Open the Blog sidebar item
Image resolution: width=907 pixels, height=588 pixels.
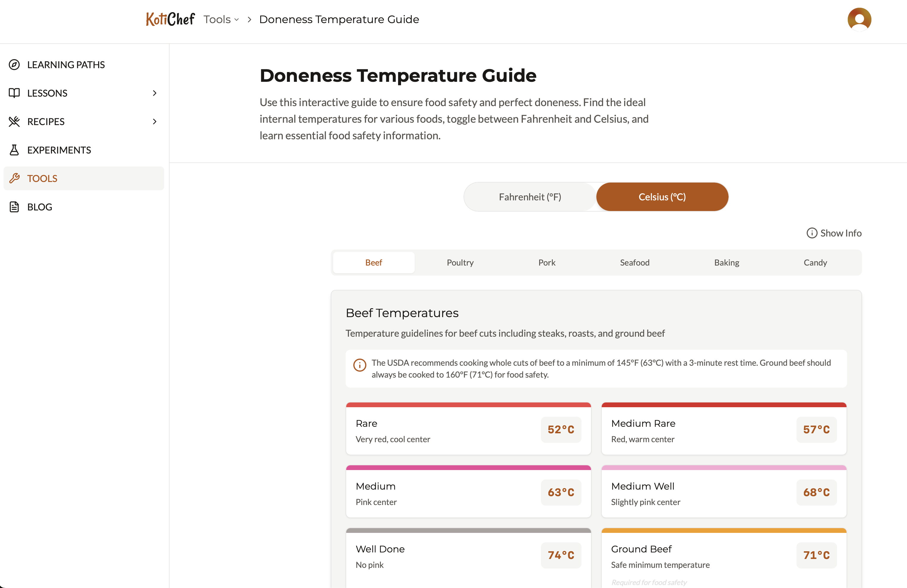point(84,207)
